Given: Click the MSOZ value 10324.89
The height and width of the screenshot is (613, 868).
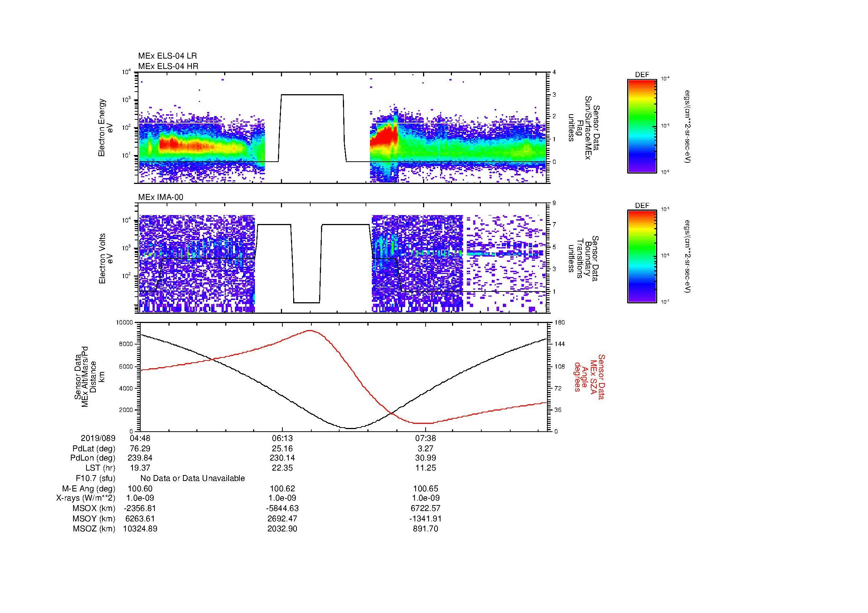Looking at the screenshot, I should pos(140,529).
